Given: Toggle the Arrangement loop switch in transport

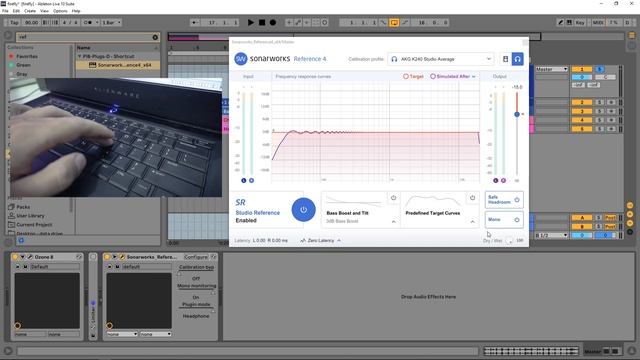Looking at the screenshot, I should [394, 22].
